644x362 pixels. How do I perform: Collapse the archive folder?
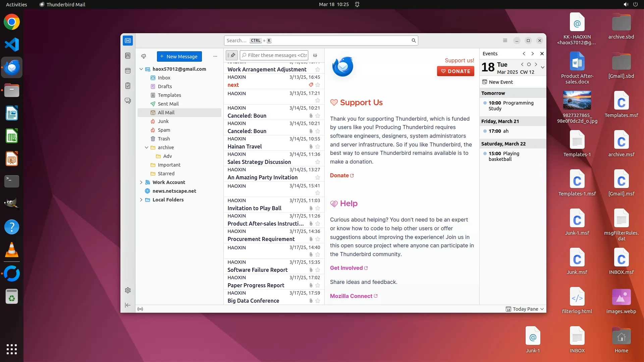[x=147, y=147]
